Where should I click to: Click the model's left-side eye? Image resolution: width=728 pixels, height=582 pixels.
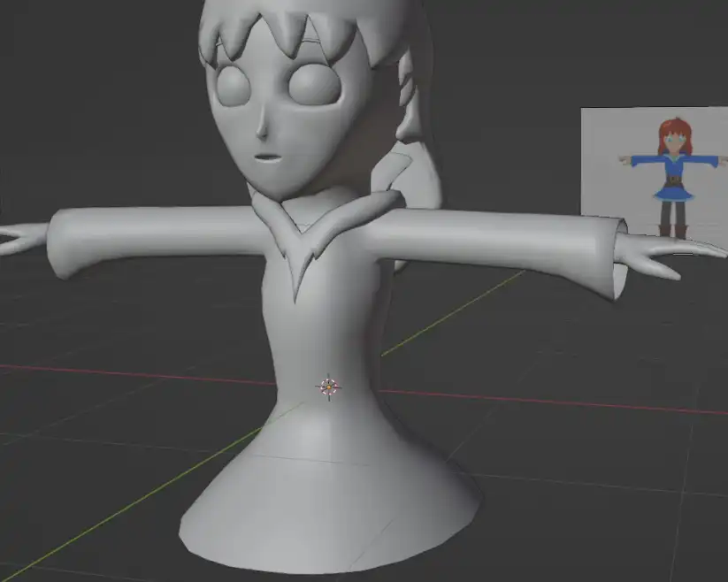tap(234, 86)
